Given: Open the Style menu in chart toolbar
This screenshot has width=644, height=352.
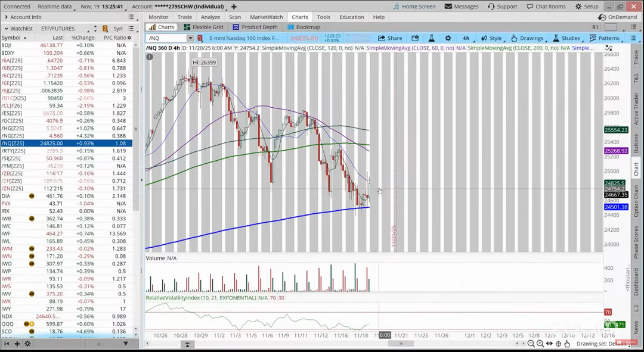Looking at the screenshot, I should coord(491,38).
